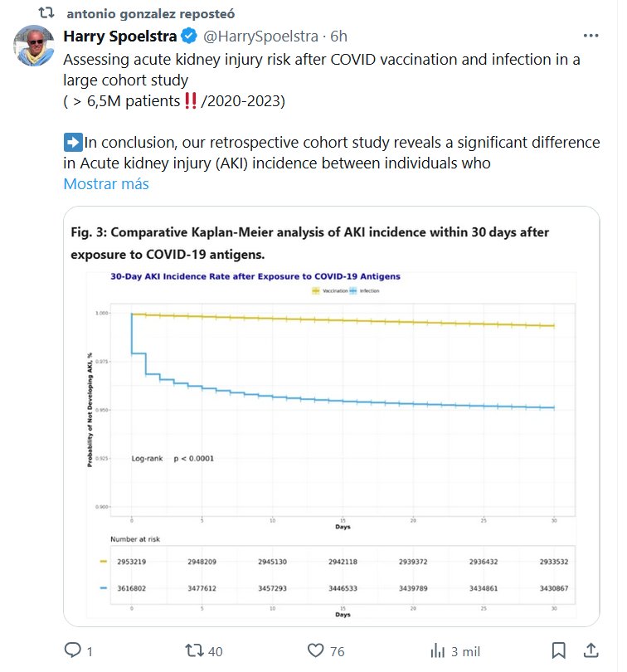Open "antonio gonzalez reposteó" link

point(149,14)
